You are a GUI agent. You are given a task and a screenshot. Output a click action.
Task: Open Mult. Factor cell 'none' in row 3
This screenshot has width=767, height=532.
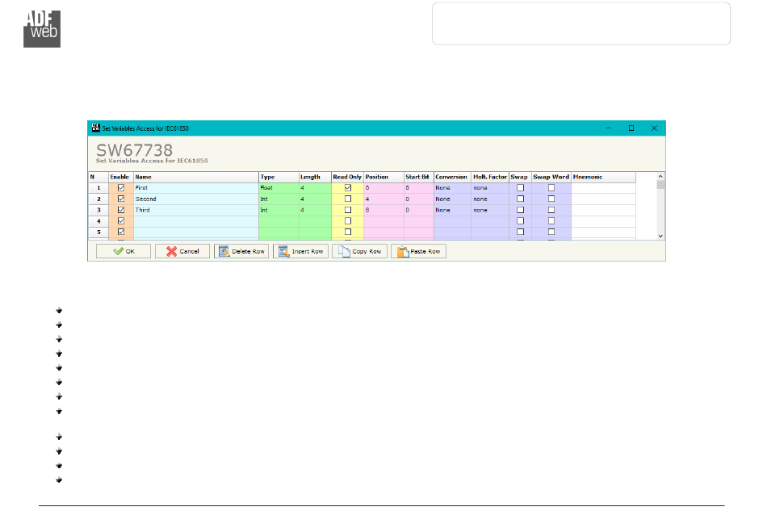point(490,210)
